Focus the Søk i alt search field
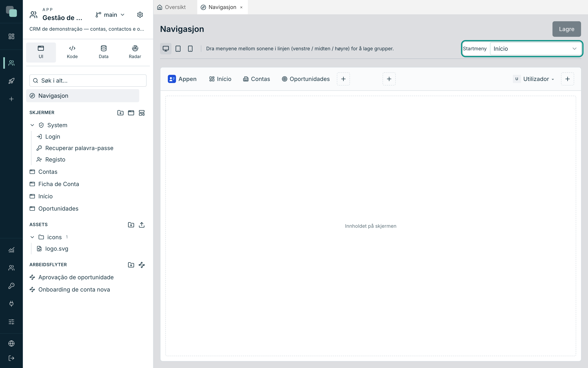 coord(88,81)
